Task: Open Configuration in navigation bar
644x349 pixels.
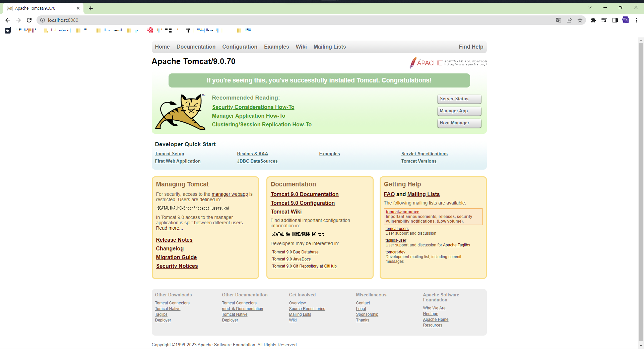Action: [x=240, y=47]
